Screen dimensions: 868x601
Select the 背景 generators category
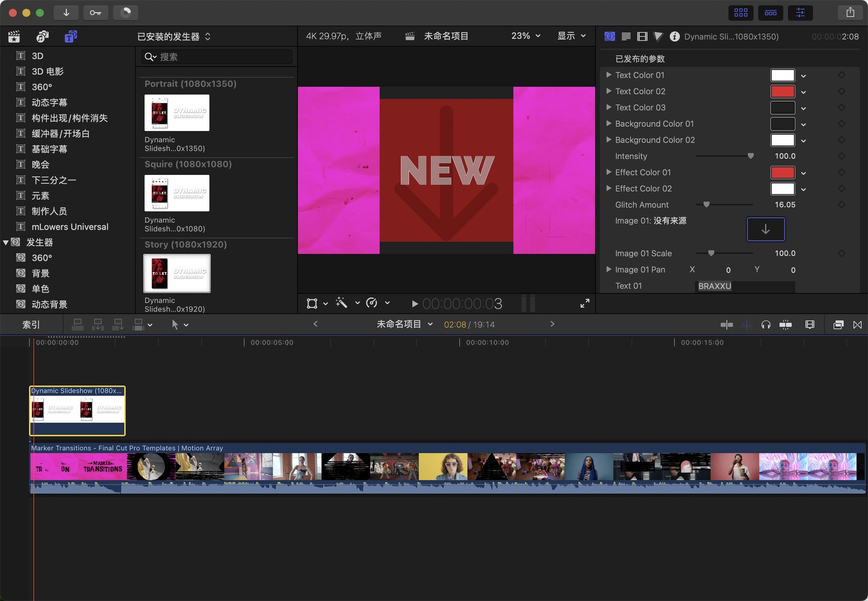tap(40, 273)
